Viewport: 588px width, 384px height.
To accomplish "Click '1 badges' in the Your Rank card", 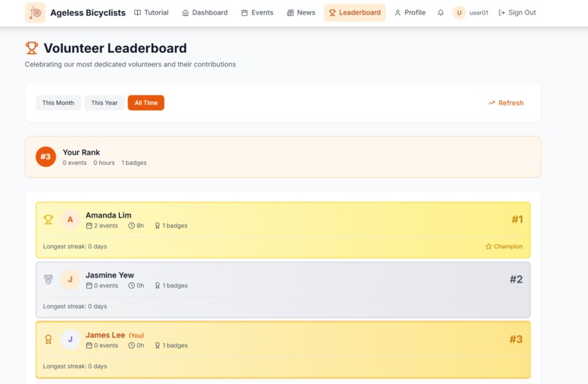I will tap(134, 163).
